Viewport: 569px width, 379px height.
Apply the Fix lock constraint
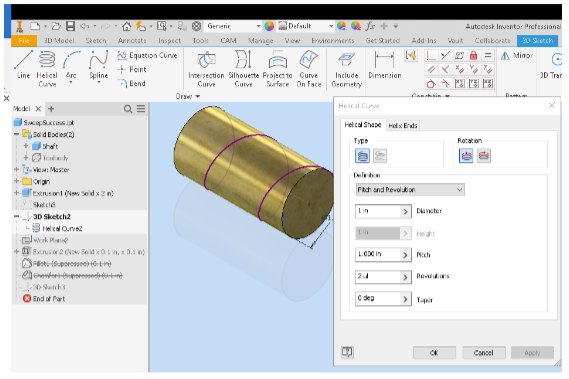(x=474, y=56)
